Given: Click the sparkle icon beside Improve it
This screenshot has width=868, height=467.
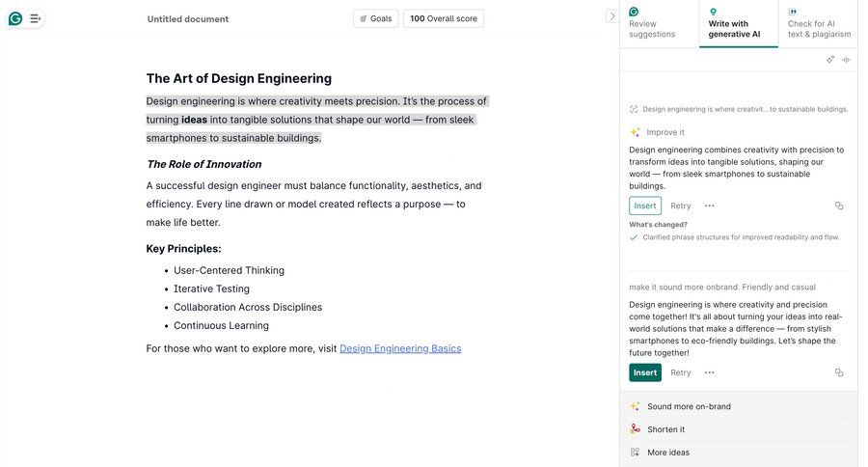Looking at the screenshot, I should point(635,132).
